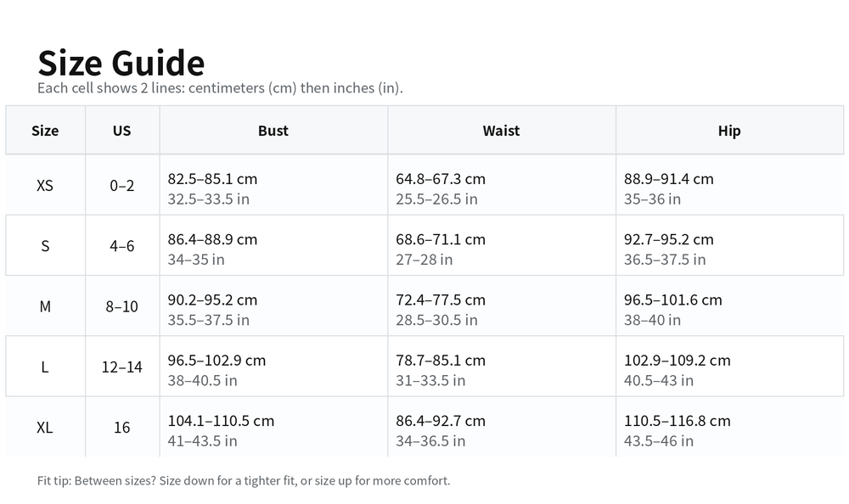This screenshot has height=504, width=849.
Task: Click the 78.7–85.1 cm waist measurement
Action: pyautogui.click(x=441, y=360)
